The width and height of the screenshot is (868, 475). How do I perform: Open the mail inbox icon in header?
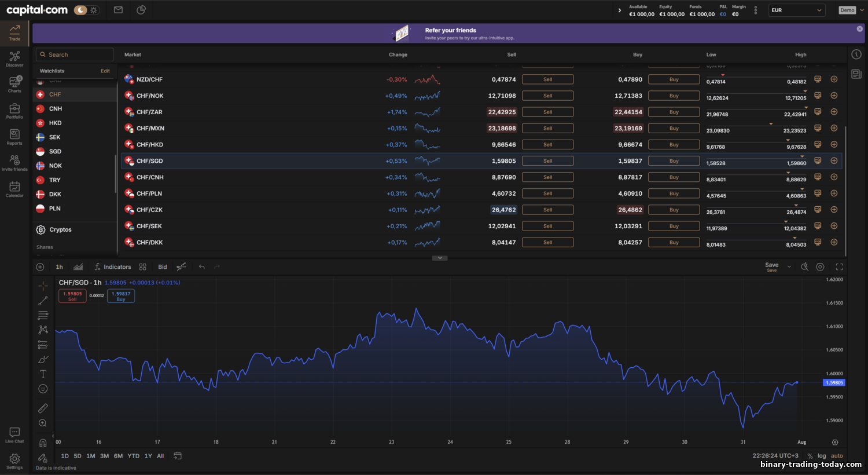point(118,10)
